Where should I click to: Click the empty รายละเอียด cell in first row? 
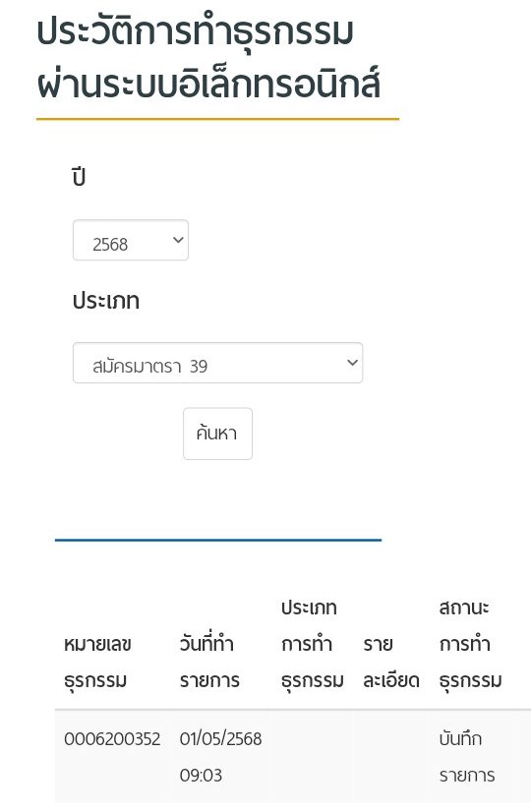391,757
